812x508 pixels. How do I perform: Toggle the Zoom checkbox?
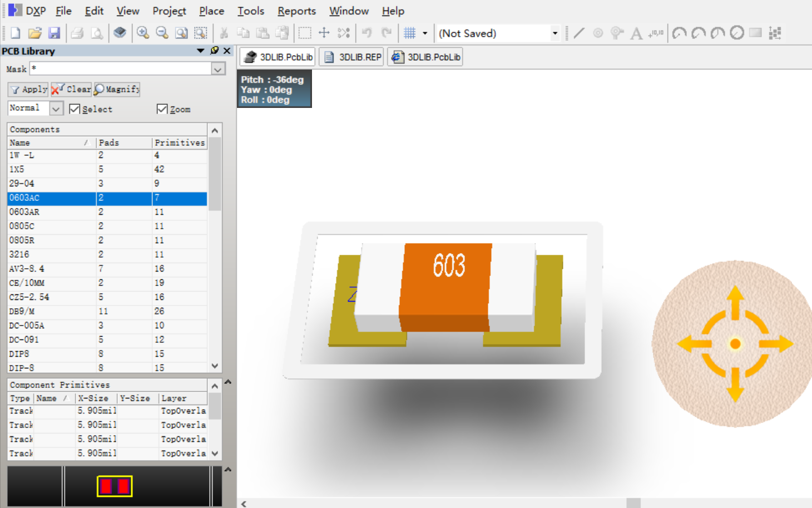(162, 109)
